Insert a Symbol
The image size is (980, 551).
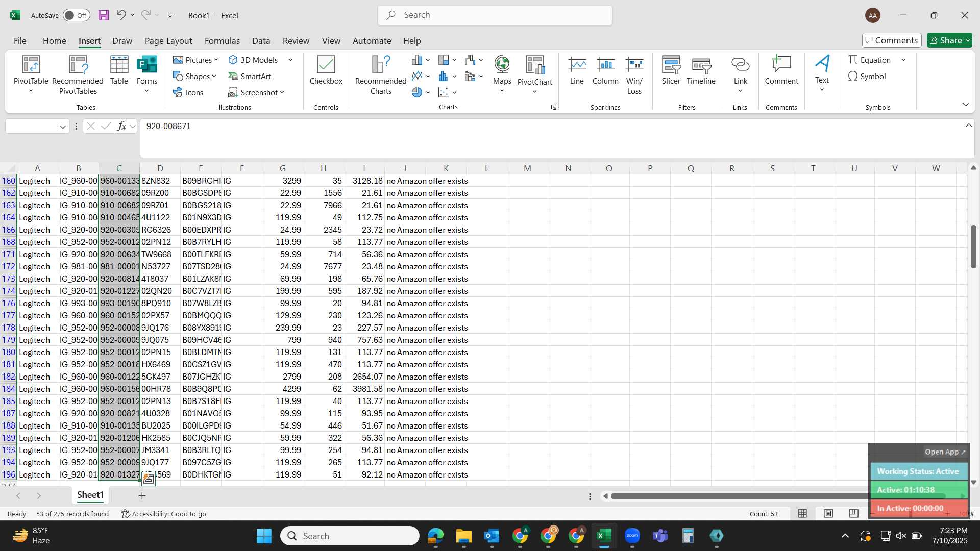(x=867, y=76)
